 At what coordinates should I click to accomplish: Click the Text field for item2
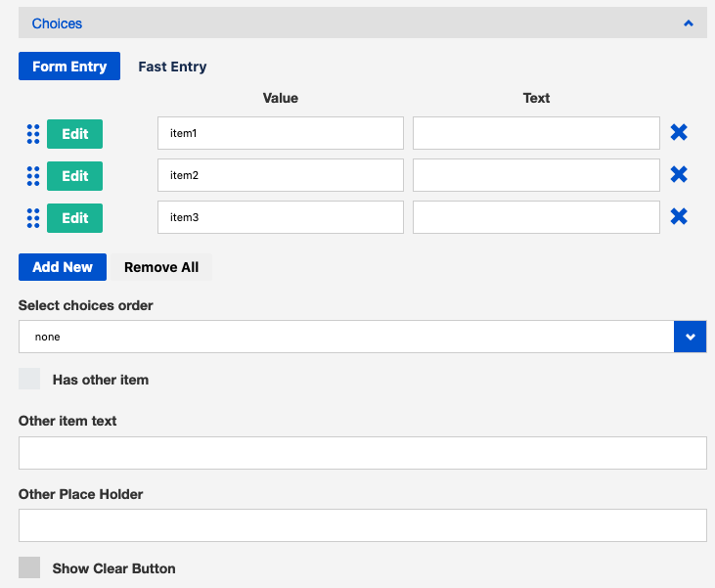pos(536,176)
